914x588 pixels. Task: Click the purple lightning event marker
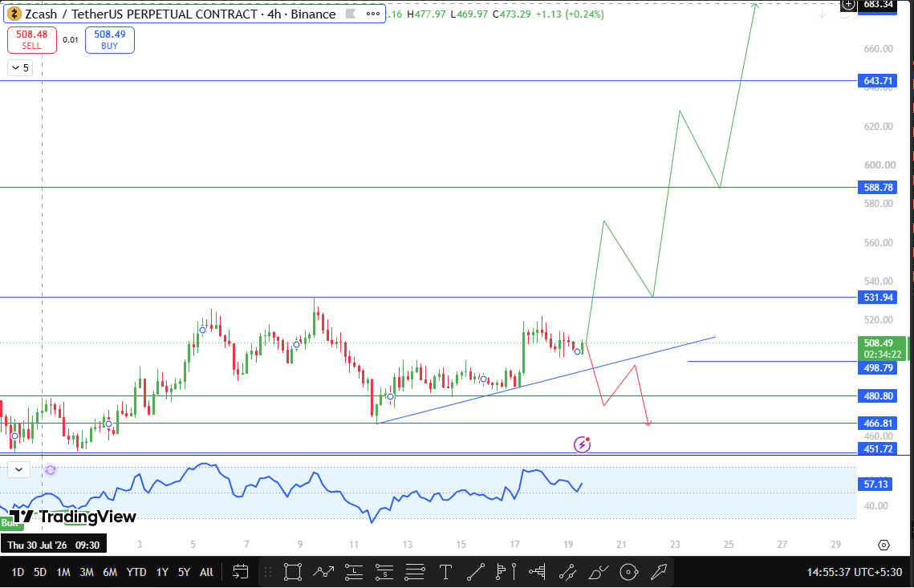point(582,444)
